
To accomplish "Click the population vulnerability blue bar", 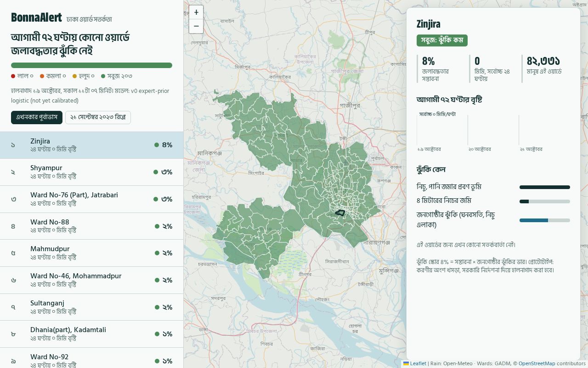I will click(x=545, y=220).
